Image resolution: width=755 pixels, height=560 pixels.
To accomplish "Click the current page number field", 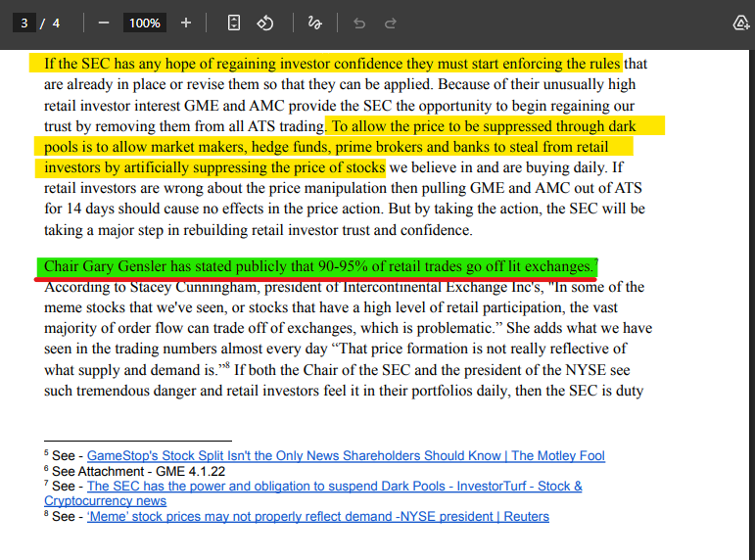I will 24,23.
